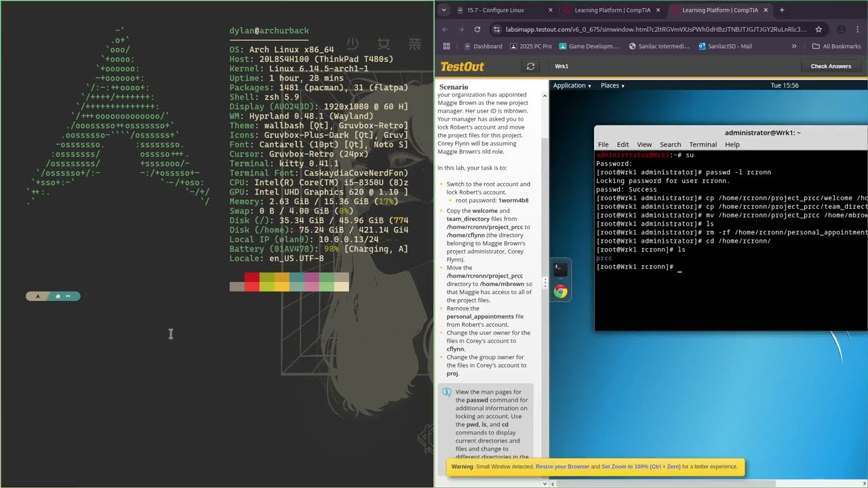Open the File menu in terminal
This screenshot has width=868, height=488.
(603, 144)
